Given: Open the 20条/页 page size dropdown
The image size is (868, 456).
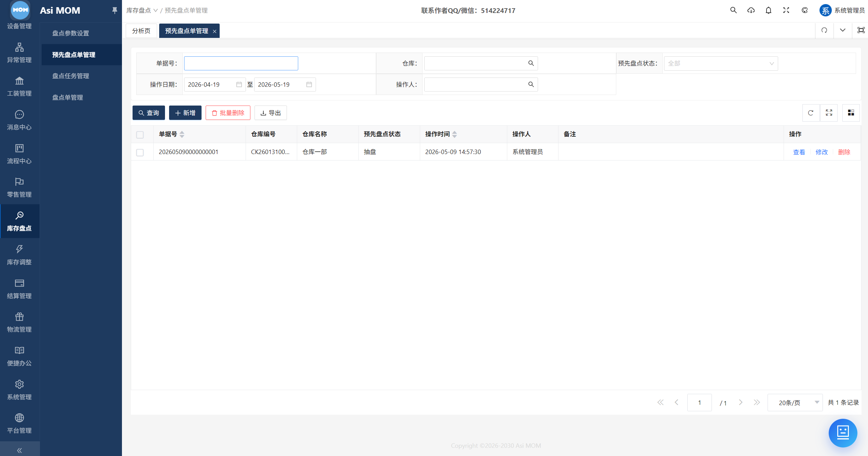Looking at the screenshot, I should pos(795,403).
